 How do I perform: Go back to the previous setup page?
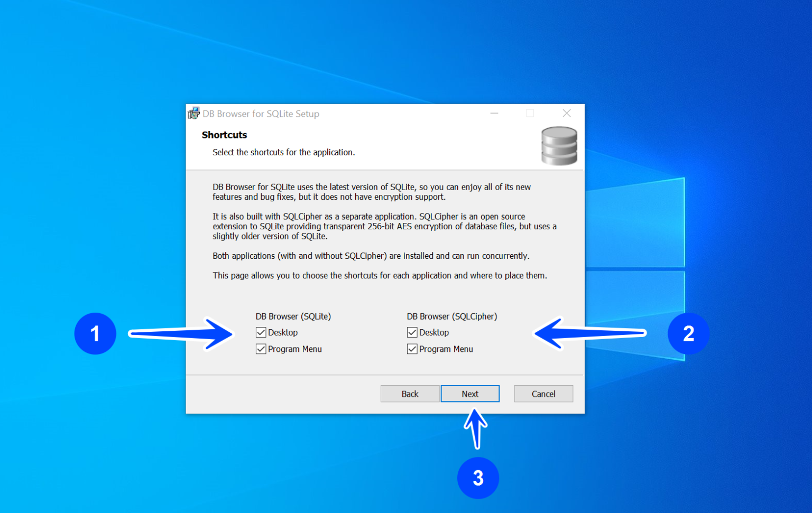coord(410,394)
